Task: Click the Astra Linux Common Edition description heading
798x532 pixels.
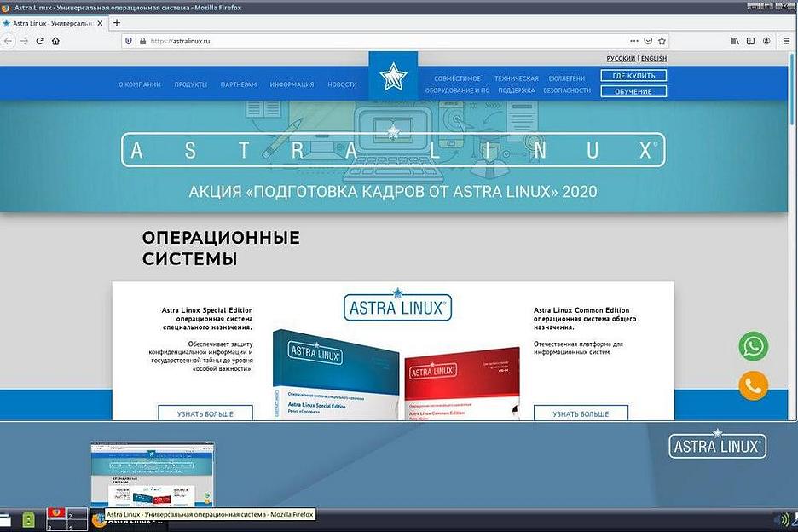Action: coord(585,319)
